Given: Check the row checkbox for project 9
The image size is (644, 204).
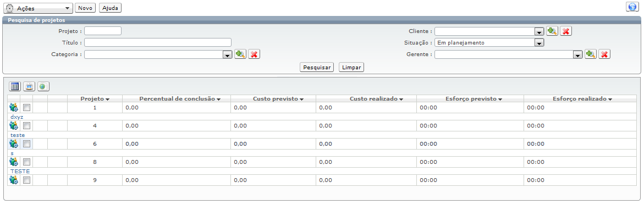Looking at the screenshot, I should [x=27, y=180].
